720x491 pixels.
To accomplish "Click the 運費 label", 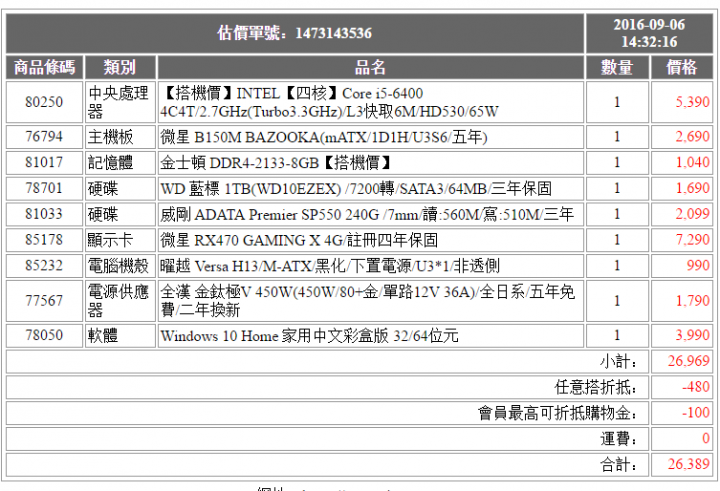I will [x=619, y=439].
